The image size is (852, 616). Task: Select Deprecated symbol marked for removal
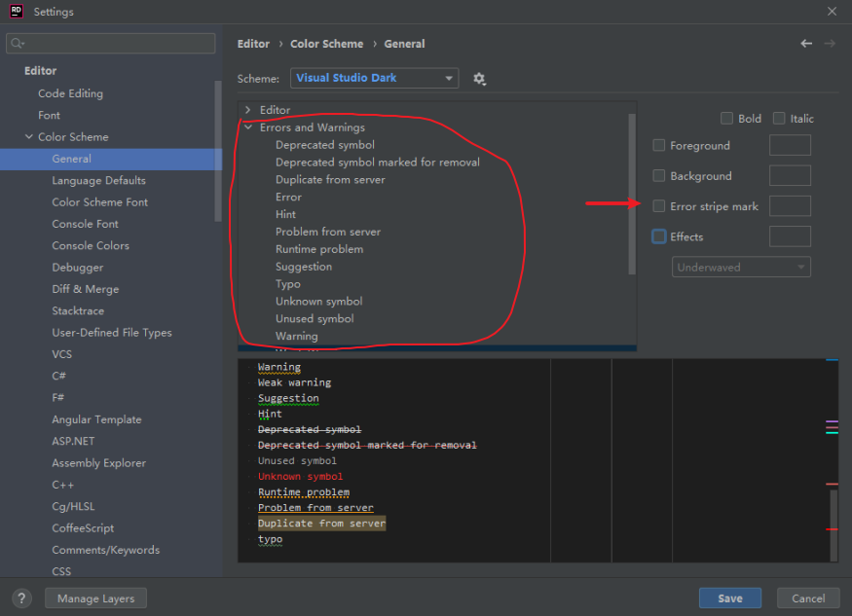tap(378, 162)
